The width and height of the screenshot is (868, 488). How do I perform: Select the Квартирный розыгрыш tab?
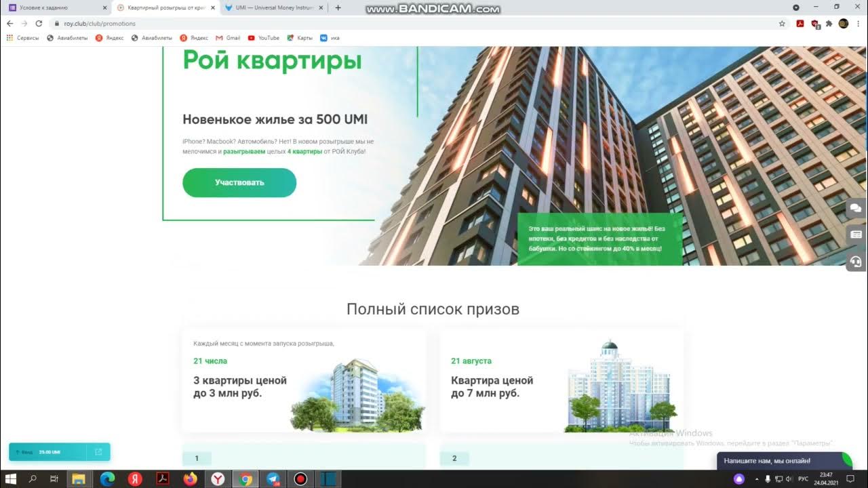(x=166, y=7)
